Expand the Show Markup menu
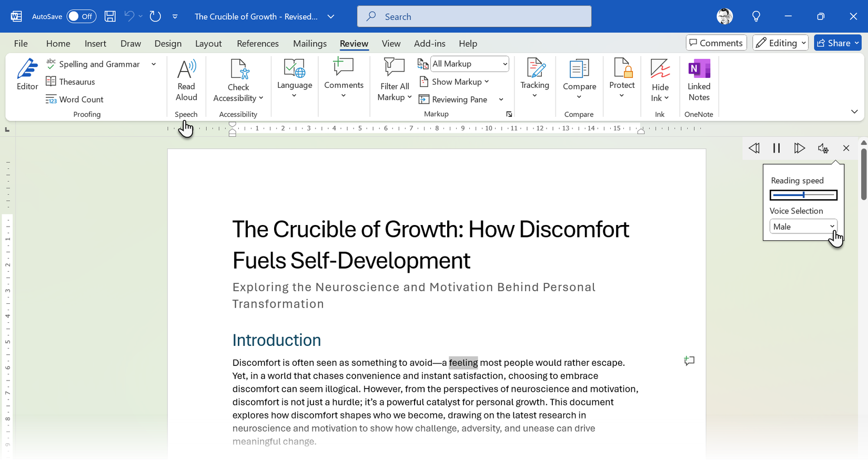Image resolution: width=868 pixels, height=460 pixels. [x=456, y=81]
